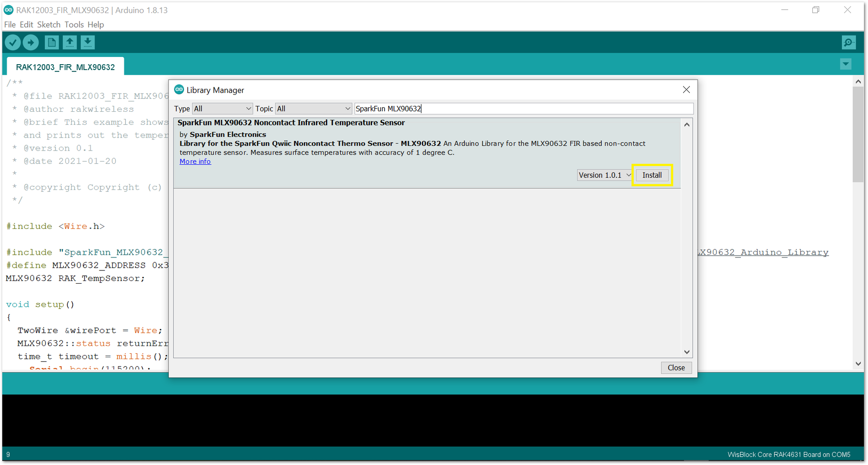The height and width of the screenshot is (465, 868).
Task: Open the Serial Monitor magnifier icon
Action: point(849,43)
